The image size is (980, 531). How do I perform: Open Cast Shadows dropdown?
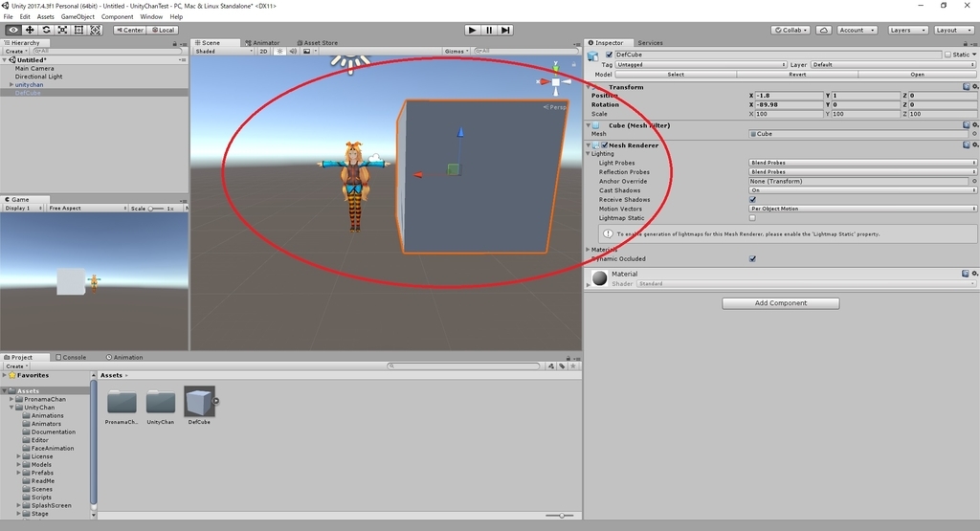(x=862, y=189)
